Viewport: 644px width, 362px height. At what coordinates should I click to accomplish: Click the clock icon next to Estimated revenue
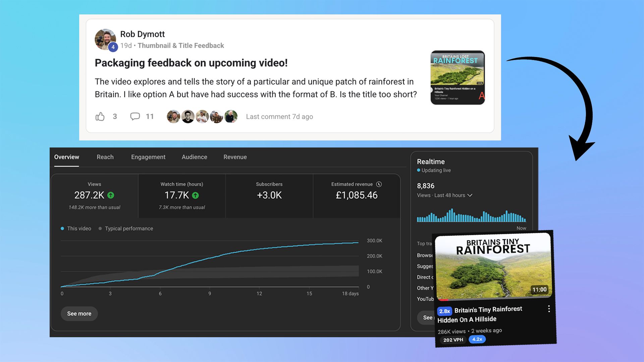click(x=379, y=184)
